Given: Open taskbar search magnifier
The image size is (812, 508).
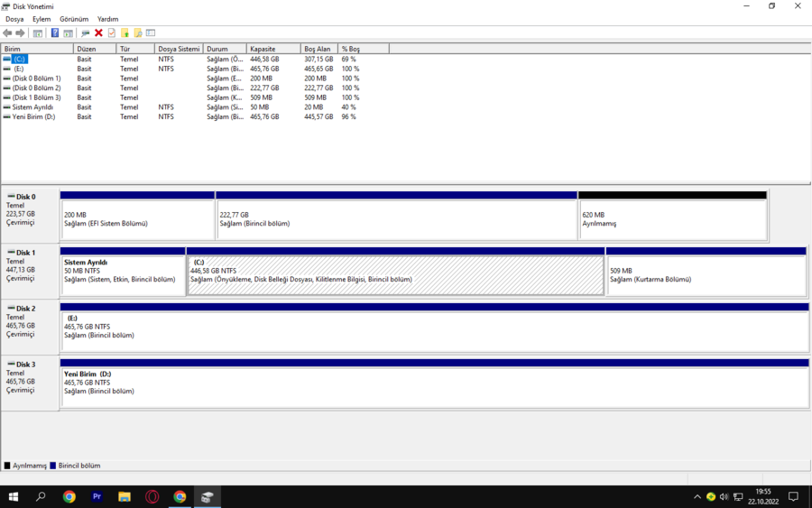Looking at the screenshot, I should (41, 497).
